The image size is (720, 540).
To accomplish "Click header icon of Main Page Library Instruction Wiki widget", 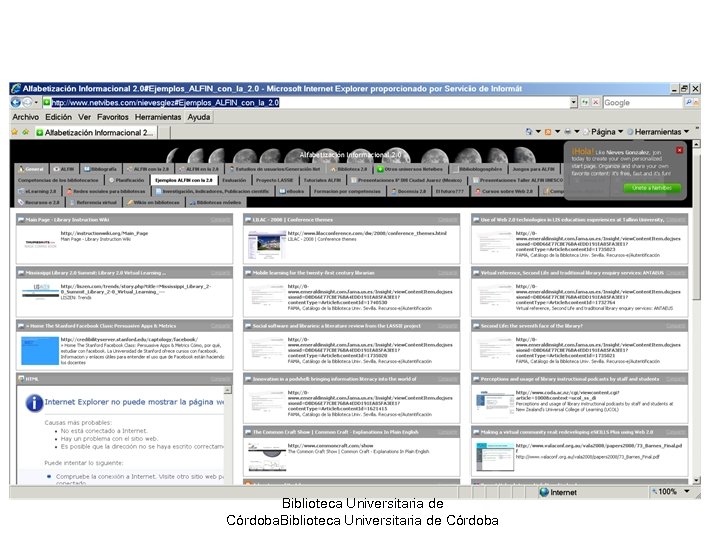I will (21, 220).
